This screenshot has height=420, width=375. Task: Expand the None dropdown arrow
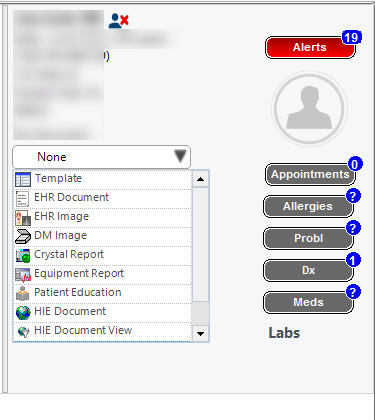180,156
